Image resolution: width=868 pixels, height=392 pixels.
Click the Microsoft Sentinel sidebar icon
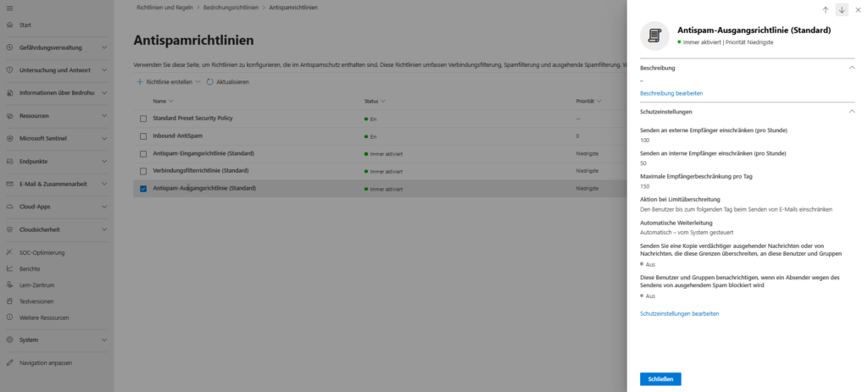click(x=9, y=138)
